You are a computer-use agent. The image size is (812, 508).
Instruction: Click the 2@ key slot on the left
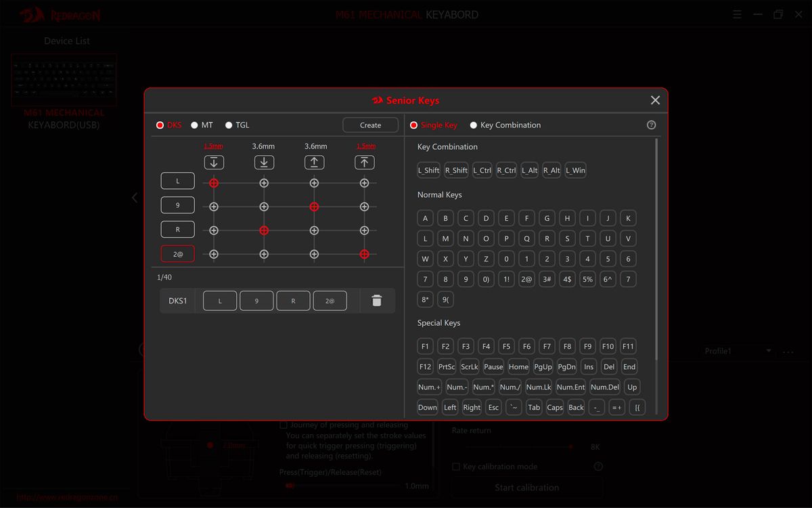pyautogui.click(x=177, y=254)
